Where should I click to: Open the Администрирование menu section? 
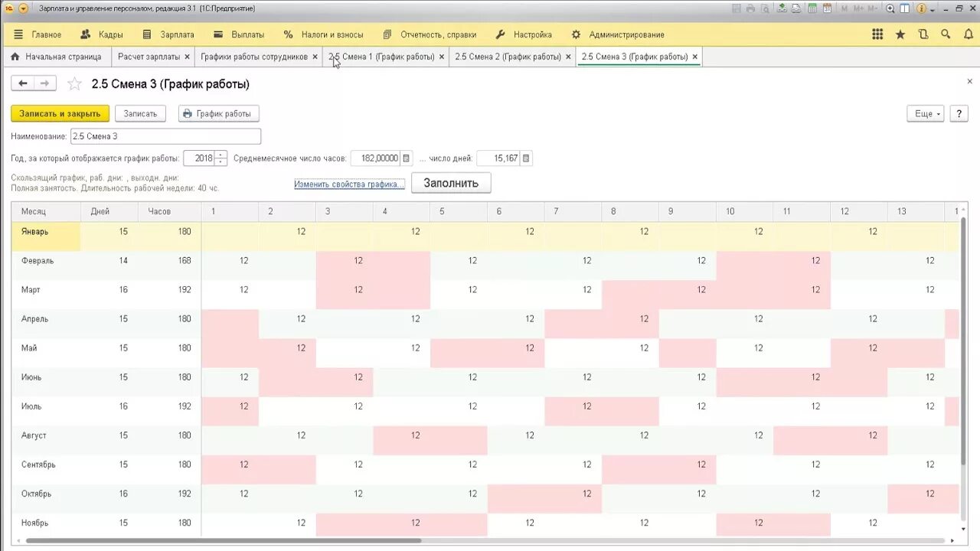(x=626, y=34)
